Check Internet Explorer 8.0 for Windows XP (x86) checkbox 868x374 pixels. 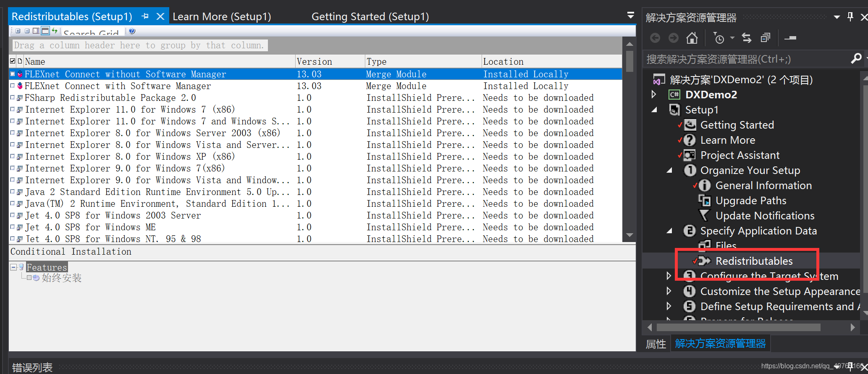[x=13, y=156]
